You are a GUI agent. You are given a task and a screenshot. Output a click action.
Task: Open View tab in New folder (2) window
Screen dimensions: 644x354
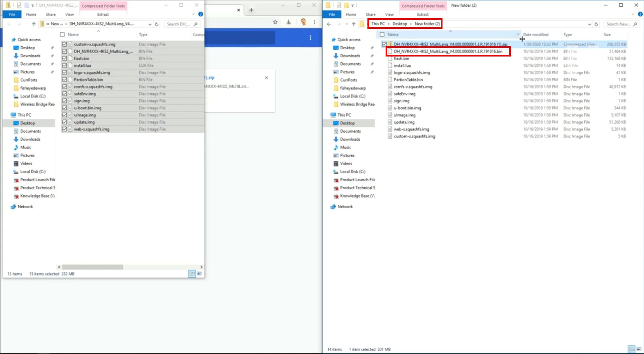click(x=390, y=14)
